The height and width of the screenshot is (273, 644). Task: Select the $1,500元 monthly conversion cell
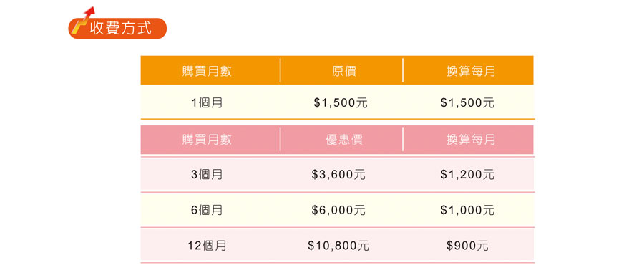pos(467,102)
